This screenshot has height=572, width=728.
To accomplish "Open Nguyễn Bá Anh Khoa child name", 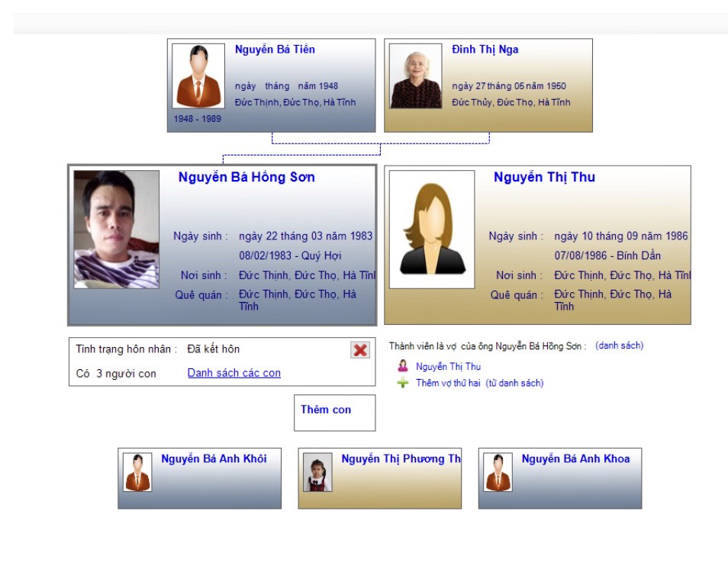I will coord(575,459).
